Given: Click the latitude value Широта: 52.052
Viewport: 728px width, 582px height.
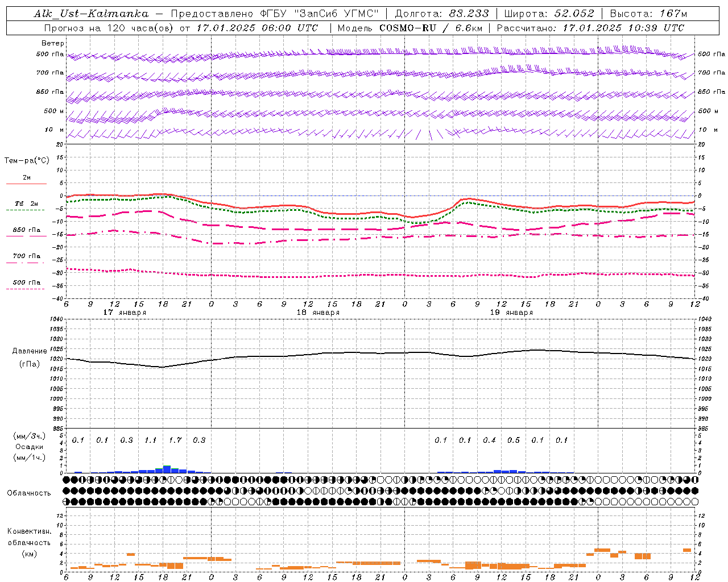Looking at the screenshot, I should (549, 14).
